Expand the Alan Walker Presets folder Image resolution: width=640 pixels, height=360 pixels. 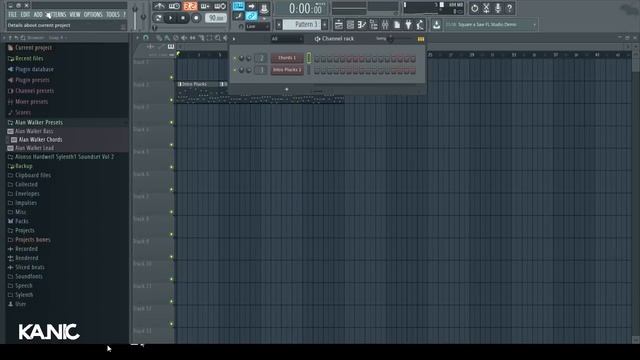pos(39,122)
